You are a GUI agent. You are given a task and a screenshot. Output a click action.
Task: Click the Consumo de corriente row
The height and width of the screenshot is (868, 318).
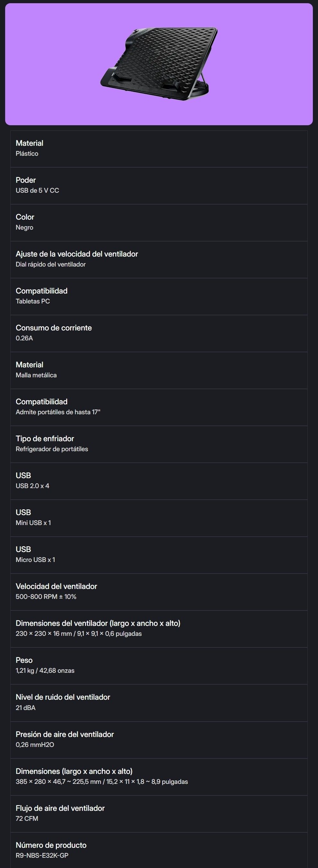click(x=159, y=333)
